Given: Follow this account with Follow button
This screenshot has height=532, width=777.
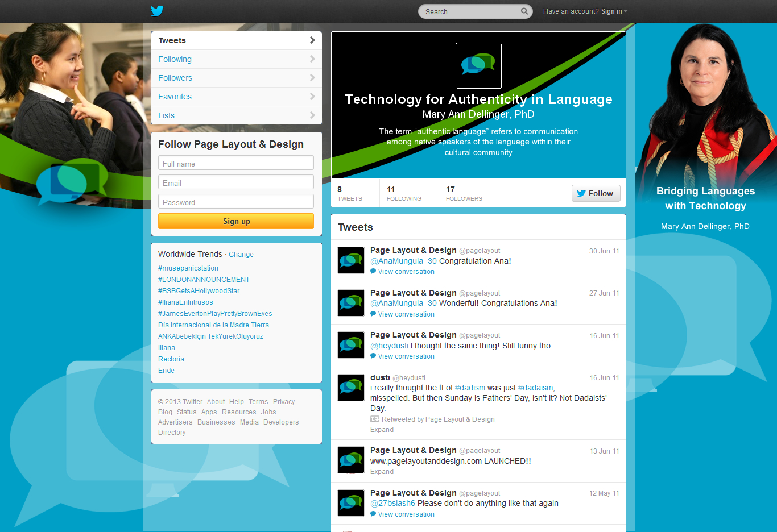Looking at the screenshot, I should pos(596,193).
